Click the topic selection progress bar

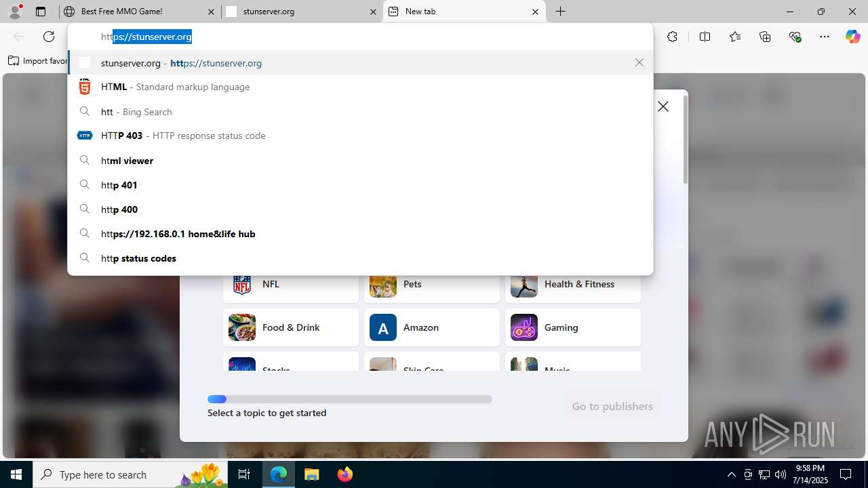coord(350,399)
